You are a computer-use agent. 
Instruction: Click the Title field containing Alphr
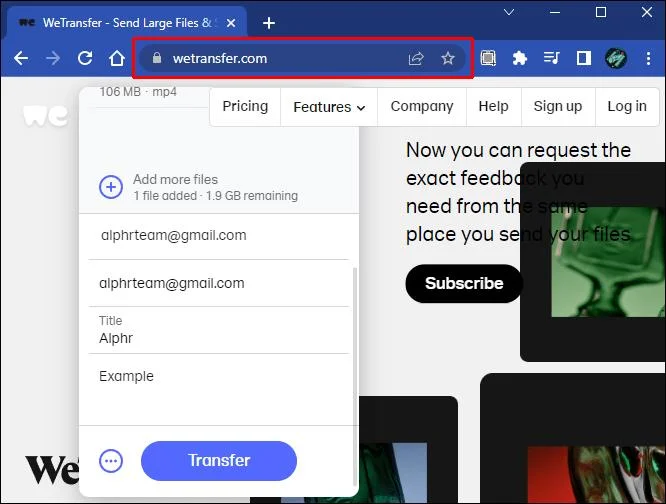click(x=219, y=330)
